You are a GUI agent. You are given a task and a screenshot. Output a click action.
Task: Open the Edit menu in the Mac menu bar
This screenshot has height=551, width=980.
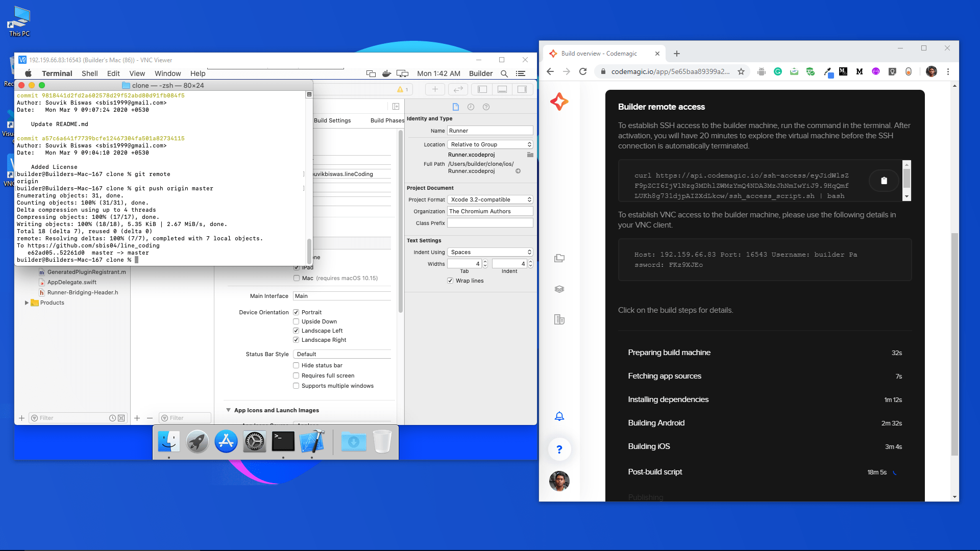point(113,73)
